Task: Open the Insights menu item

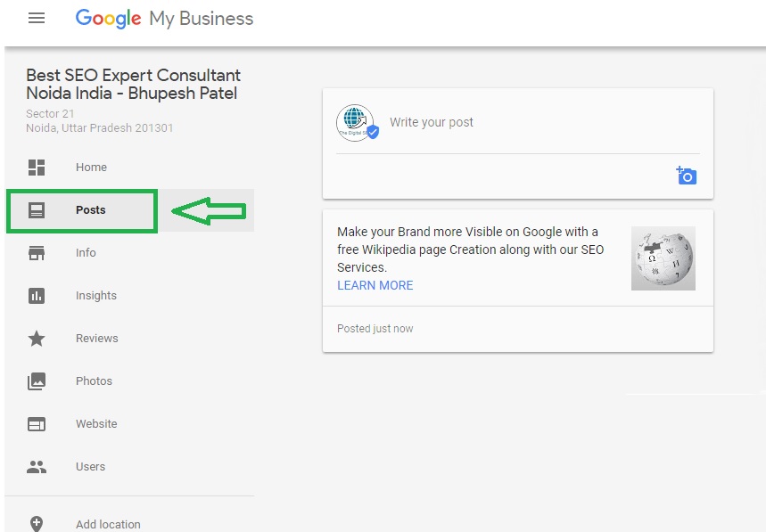Action: 96,296
